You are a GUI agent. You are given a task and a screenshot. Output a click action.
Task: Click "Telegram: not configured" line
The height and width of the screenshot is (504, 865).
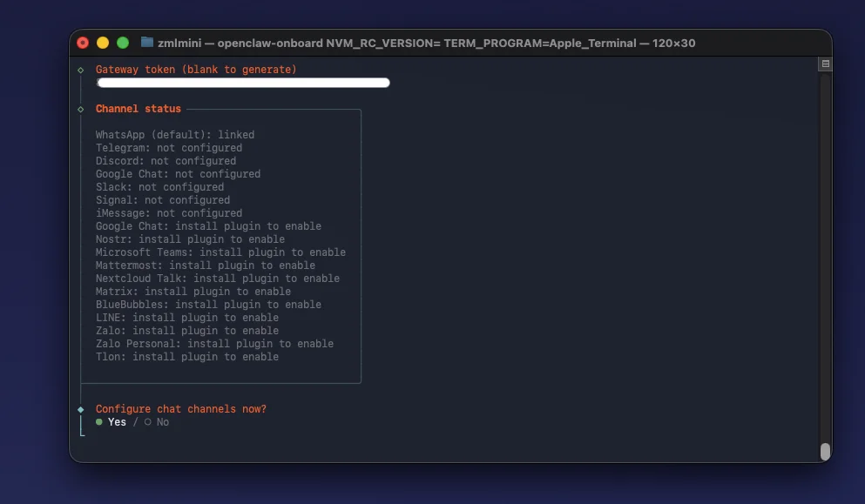tap(169, 148)
